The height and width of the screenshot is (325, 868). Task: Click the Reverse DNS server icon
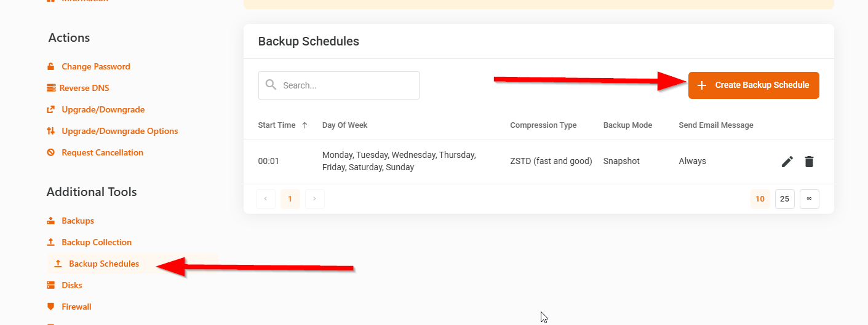50,88
